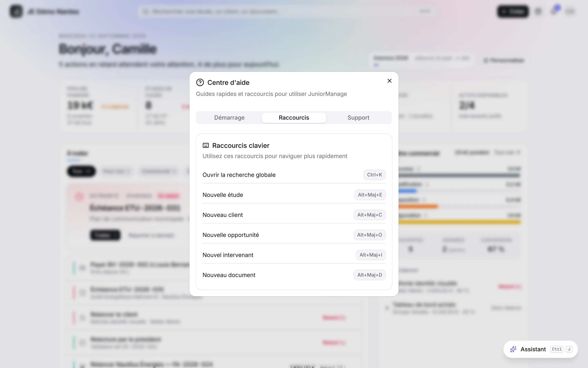Click the J key badge on Assistant
The image size is (588, 368).
[x=569, y=349]
